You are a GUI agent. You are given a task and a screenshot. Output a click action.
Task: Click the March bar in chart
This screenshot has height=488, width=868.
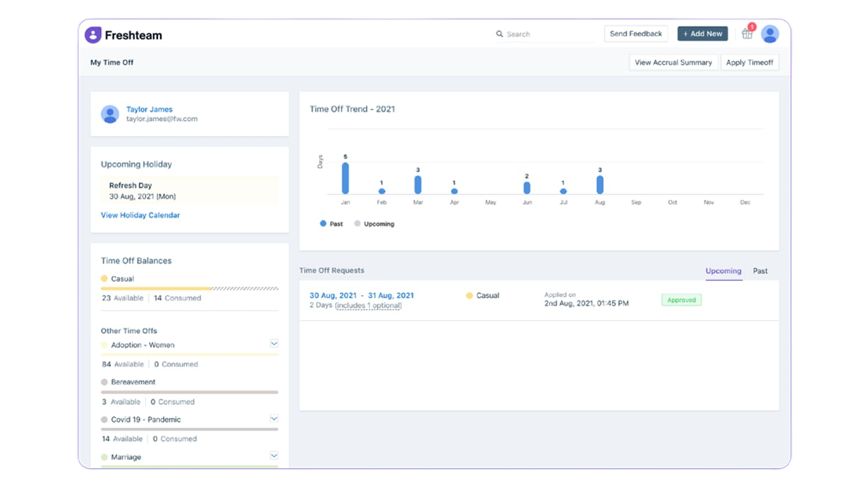click(x=418, y=184)
